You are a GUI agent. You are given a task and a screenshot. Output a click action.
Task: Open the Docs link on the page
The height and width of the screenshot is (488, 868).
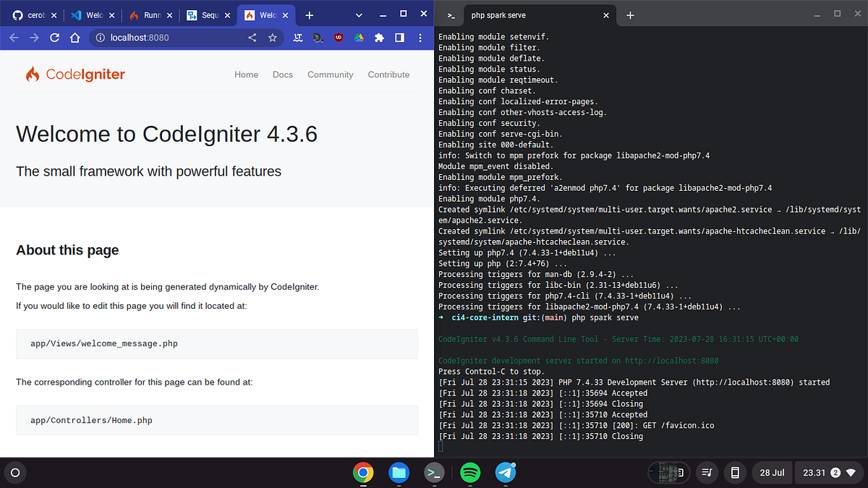coord(282,74)
